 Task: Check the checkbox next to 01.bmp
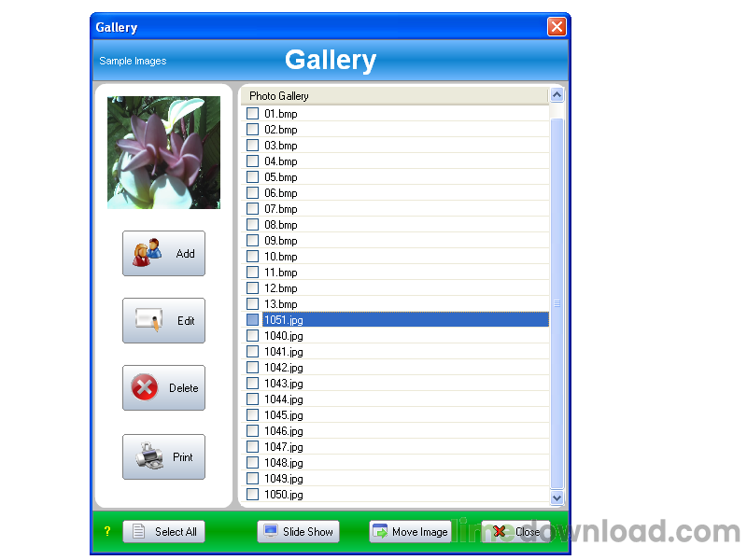(252, 113)
